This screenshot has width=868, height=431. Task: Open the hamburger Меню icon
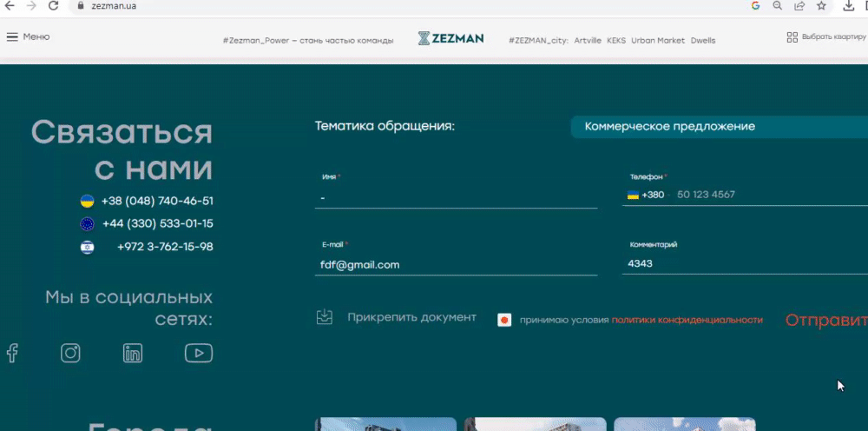pyautogui.click(x=12, y=37)
